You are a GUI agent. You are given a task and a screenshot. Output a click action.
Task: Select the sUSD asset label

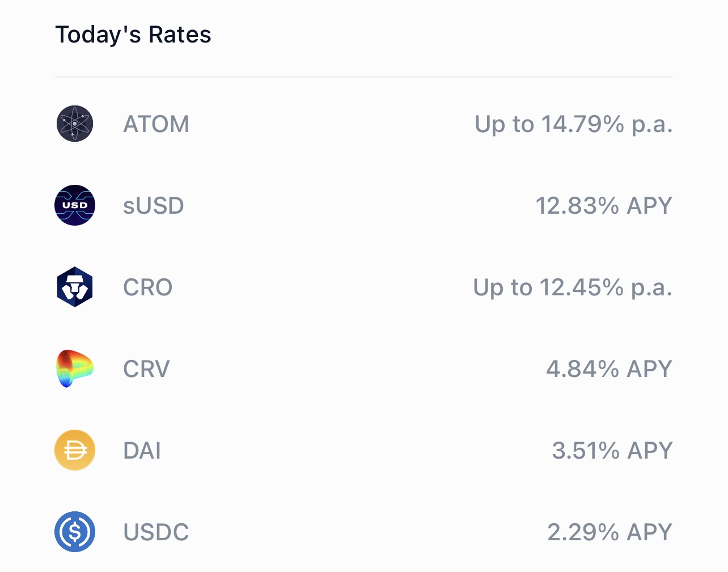[x=153, y=206]
